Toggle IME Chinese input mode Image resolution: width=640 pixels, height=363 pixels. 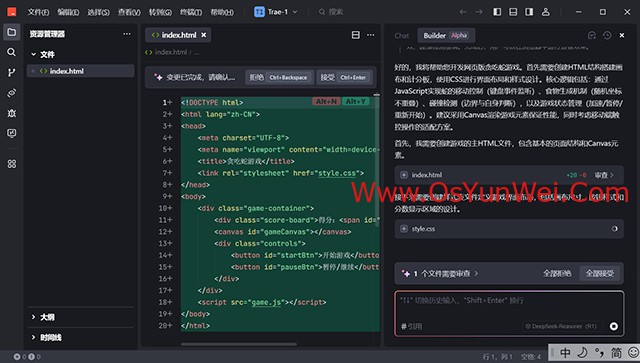click(565, 352)
